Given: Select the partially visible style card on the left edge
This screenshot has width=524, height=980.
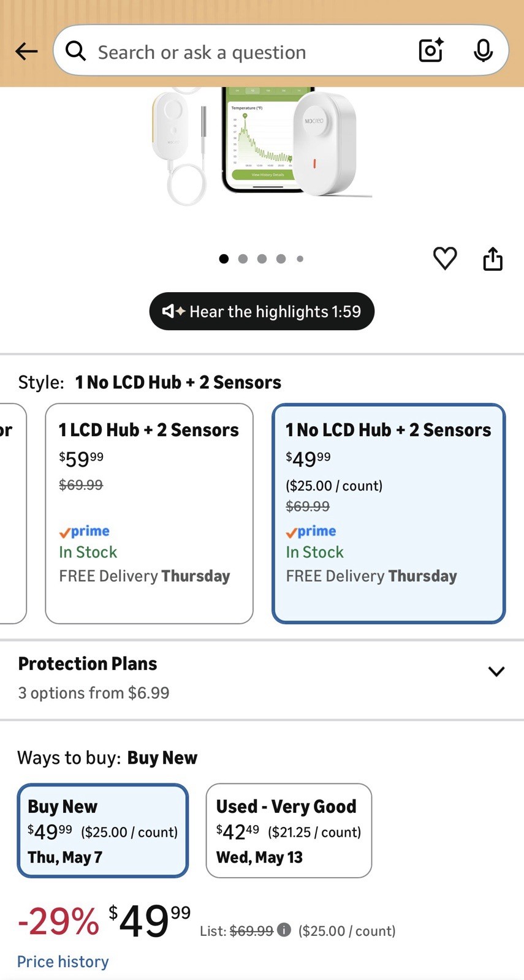Looking at the screenshot, I should [12, 513].
